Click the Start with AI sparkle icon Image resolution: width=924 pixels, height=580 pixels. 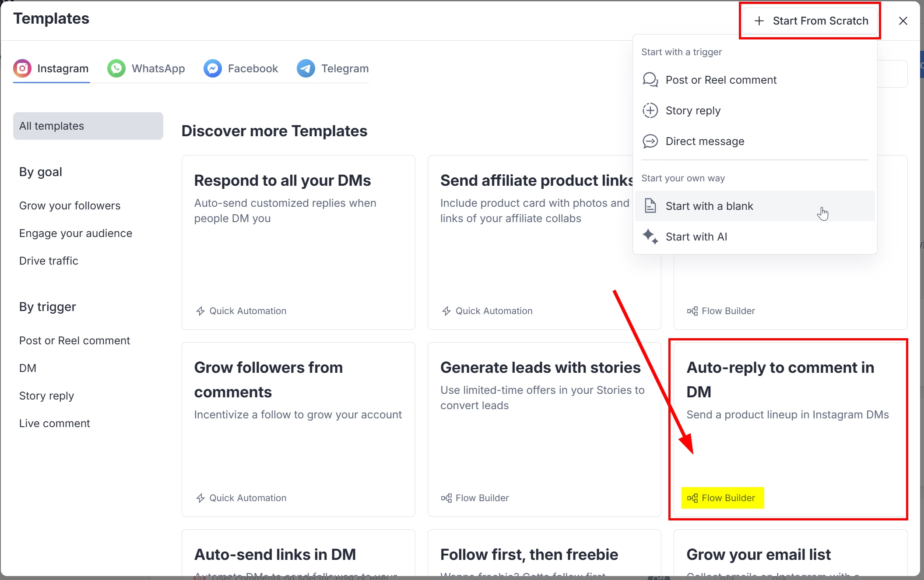point(650,237)
